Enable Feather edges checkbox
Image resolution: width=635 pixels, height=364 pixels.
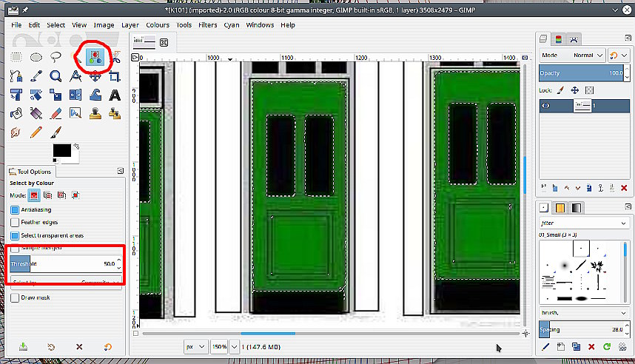(x=15, y=222)
